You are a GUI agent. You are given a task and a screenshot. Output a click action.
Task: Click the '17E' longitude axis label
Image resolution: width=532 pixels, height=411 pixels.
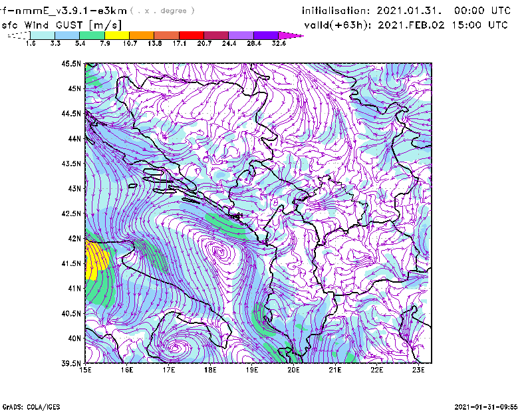click(169, 370)
